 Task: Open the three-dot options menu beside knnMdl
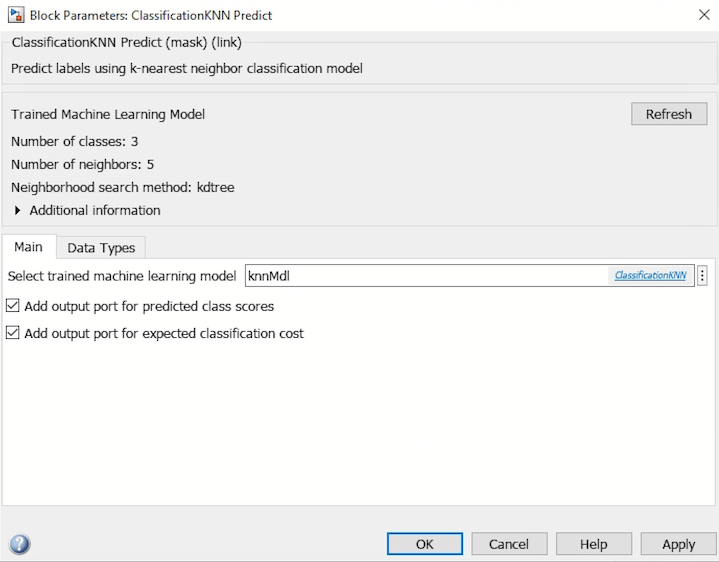[702, 275]
